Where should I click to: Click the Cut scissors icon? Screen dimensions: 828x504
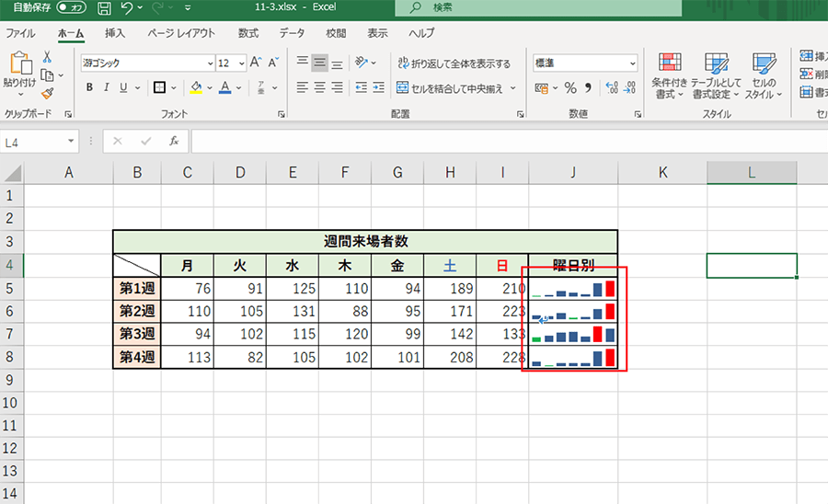pos(48,57)
